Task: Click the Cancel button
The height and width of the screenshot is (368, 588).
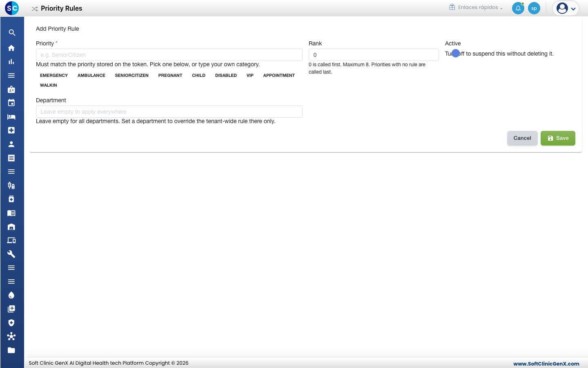Action: coord(522,138)
